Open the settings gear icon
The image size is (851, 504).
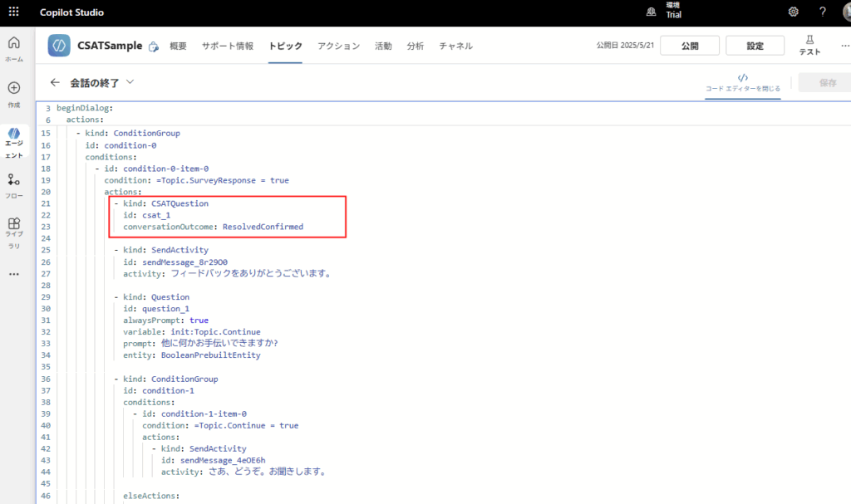(x=793, y=12)
